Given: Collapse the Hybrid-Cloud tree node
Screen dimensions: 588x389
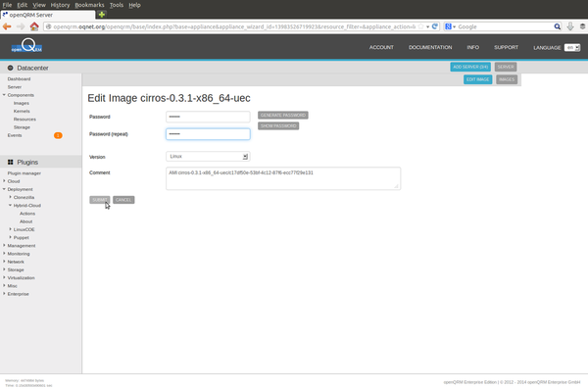Looking at the screenshot, I should point(11,205).
